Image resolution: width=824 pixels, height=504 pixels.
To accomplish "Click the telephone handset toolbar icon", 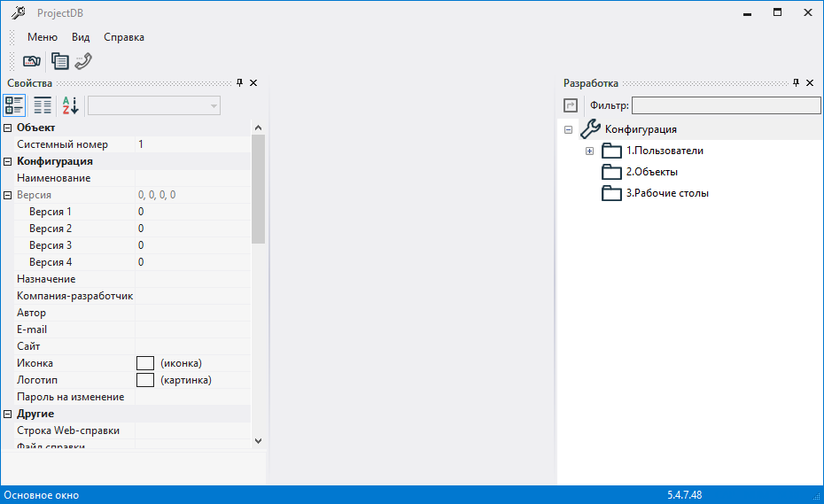I will (x=84, y=61).
